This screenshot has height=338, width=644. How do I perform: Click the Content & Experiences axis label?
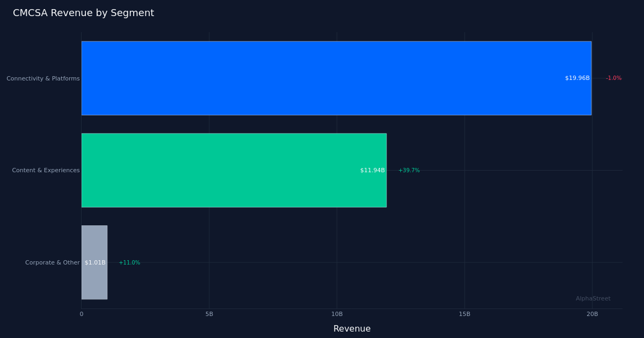click(x=46, y=171)
